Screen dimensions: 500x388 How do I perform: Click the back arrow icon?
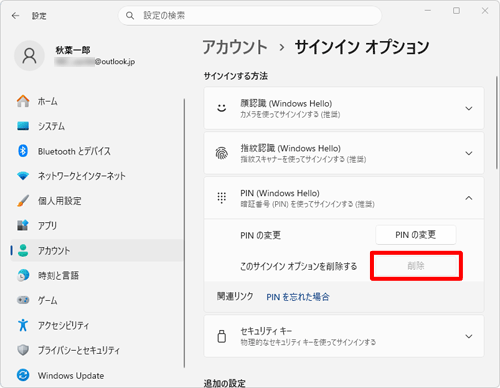click(15, 16)
